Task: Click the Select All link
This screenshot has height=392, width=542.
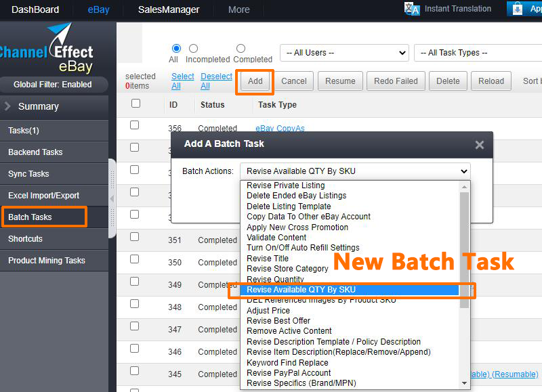Action: coord(182,81)
